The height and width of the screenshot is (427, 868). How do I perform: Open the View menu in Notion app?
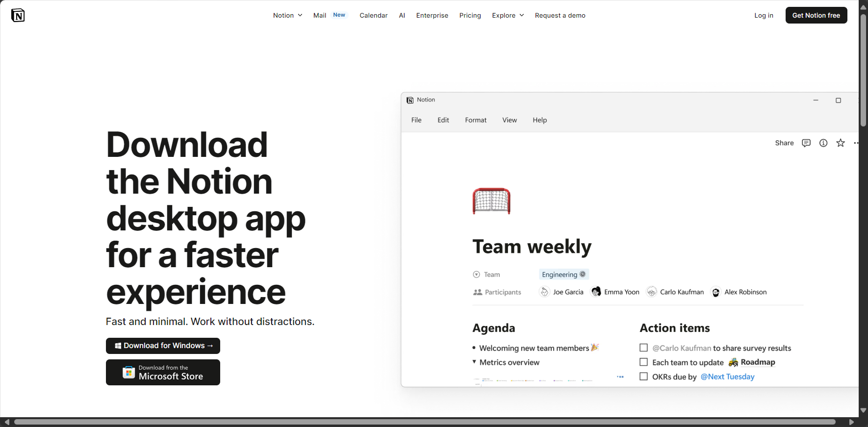pos(510,120)
